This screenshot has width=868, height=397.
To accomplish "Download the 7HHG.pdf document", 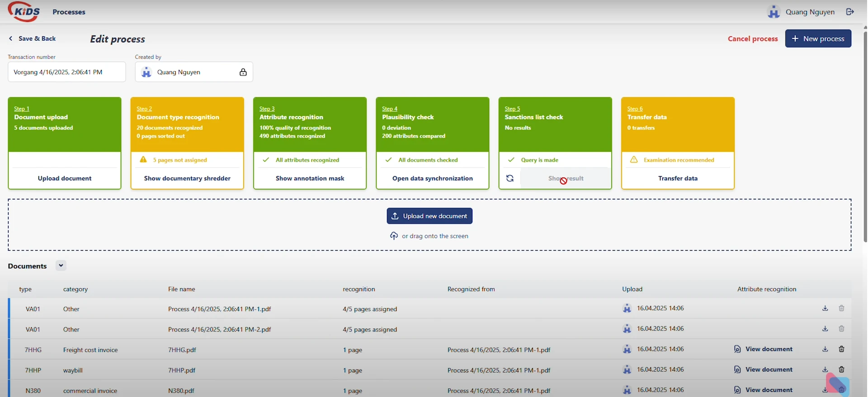I will coord(825,349).
